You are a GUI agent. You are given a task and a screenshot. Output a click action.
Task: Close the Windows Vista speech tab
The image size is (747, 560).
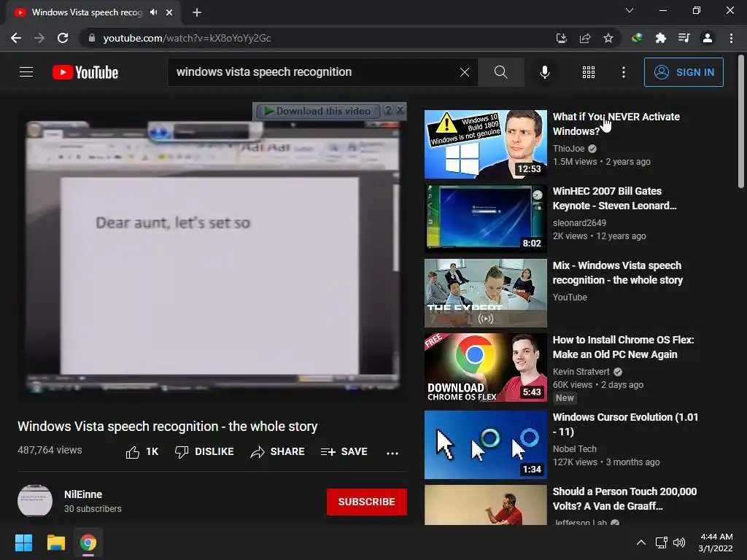[169, 12]
